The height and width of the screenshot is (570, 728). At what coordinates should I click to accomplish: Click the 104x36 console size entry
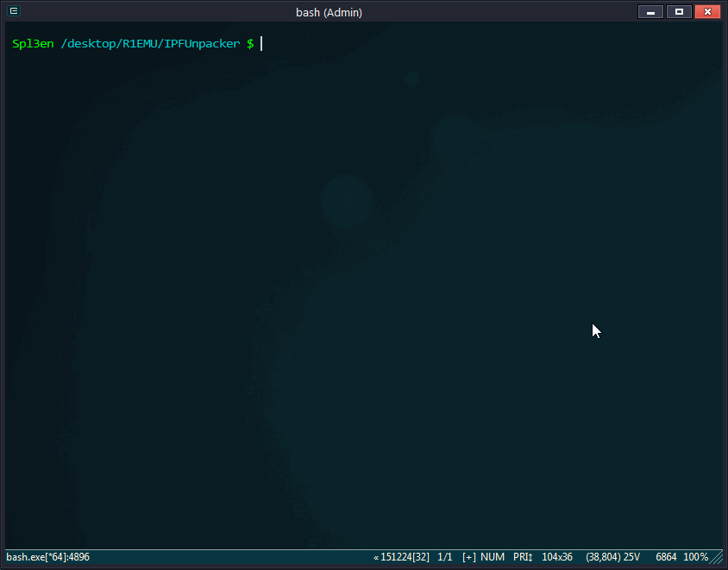tap(557, 557)
